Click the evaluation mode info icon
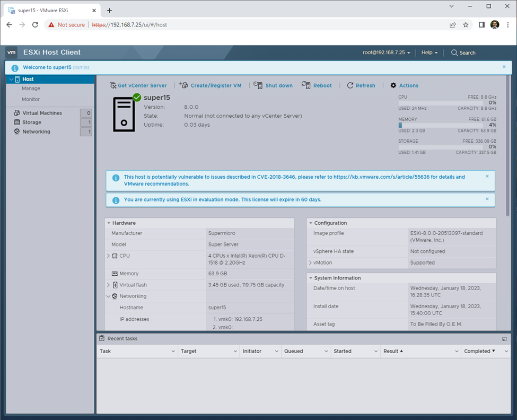The height and width of the screenshot is (420, 517). click(116, 200)
